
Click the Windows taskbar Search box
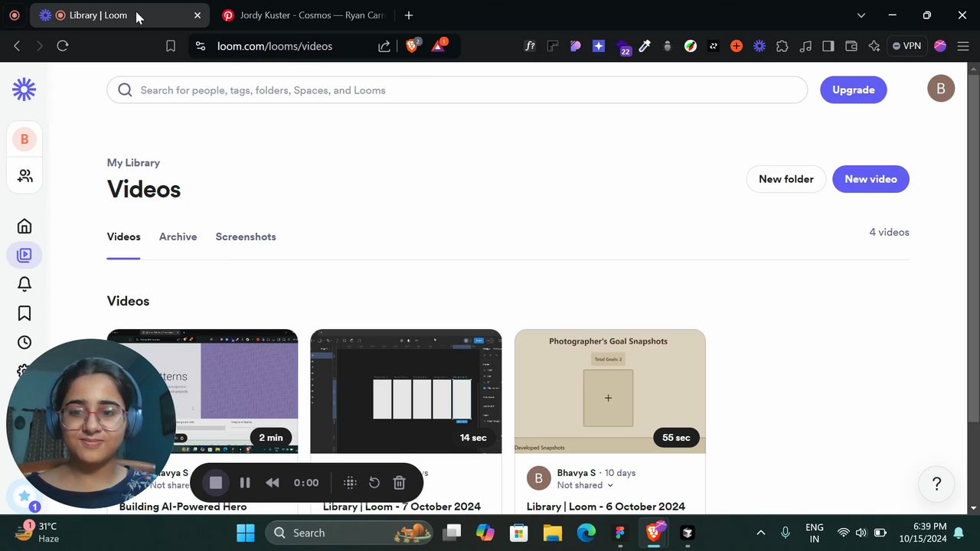point(349,533)
